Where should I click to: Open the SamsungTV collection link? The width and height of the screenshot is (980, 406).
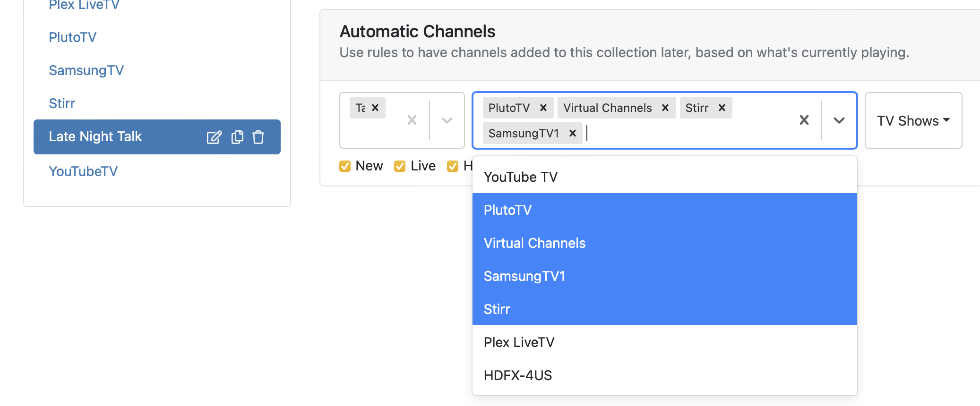pyautogui.click(x=86, y=70)
